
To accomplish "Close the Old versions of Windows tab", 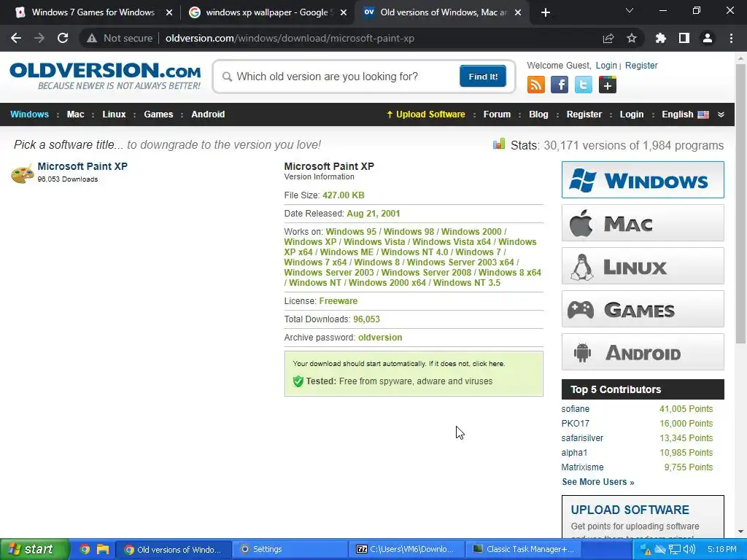I will (518, 12).
